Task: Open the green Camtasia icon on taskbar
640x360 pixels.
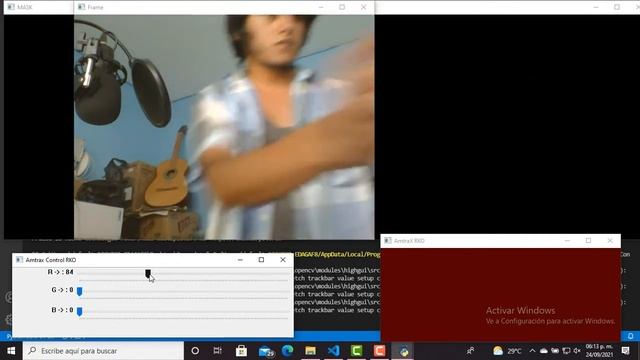Action: point(356,351)
